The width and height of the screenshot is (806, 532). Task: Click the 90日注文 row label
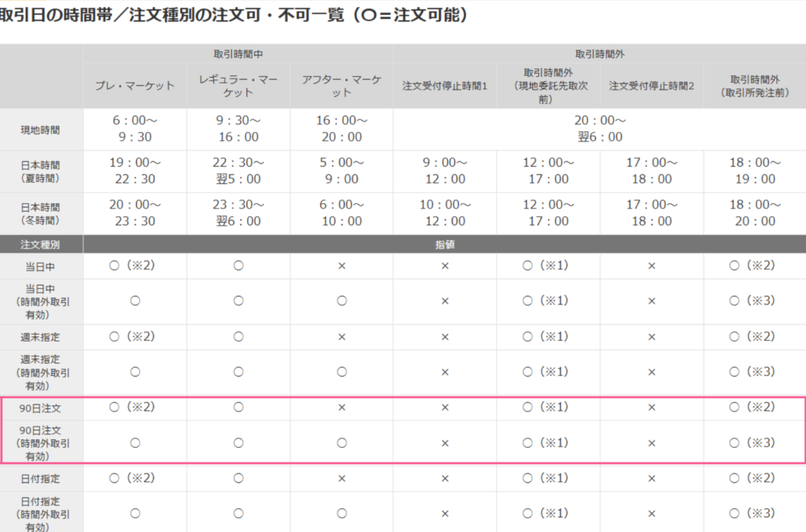click(x=42, y=408)
